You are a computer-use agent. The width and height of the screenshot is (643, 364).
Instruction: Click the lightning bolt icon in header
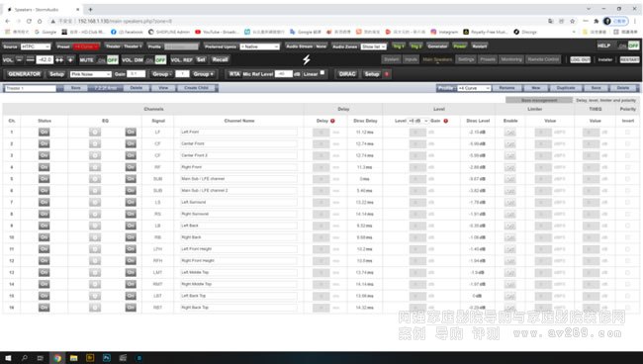click(x=307, y=60)
